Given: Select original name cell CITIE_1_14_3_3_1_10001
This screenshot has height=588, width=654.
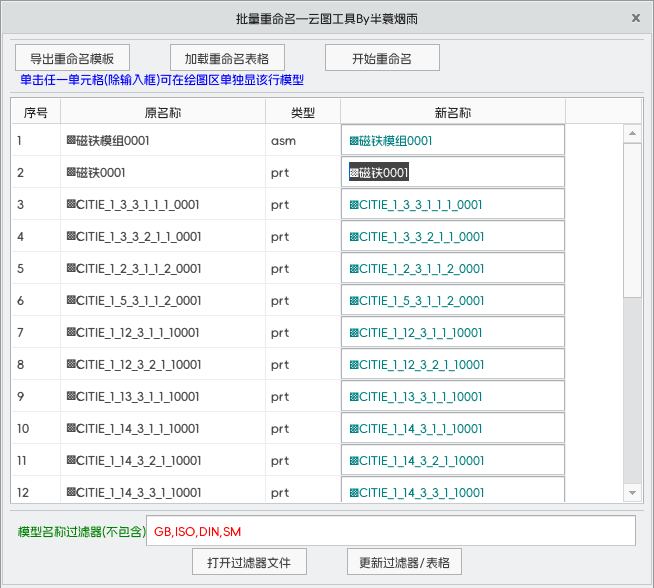Looking at the screenshot, I should 163,490.
